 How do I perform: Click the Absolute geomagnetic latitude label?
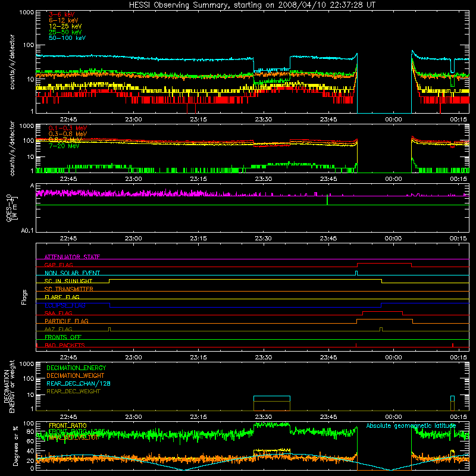tap(411, 425)
